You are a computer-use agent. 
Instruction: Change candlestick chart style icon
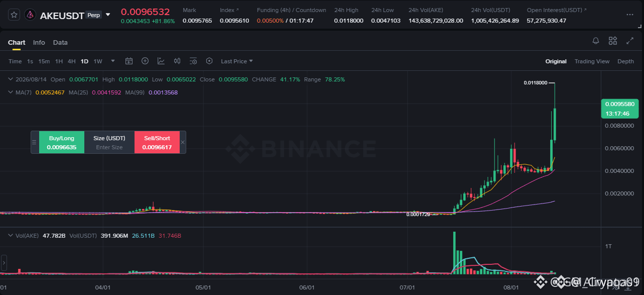coord(177,61)
